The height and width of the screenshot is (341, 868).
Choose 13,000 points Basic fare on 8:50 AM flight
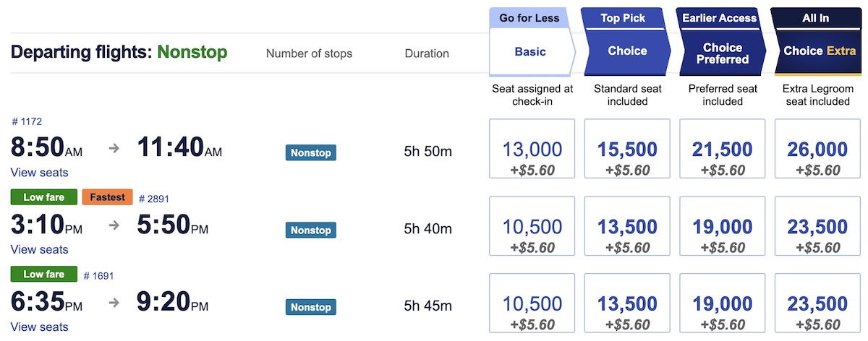[x=532, y=157]
